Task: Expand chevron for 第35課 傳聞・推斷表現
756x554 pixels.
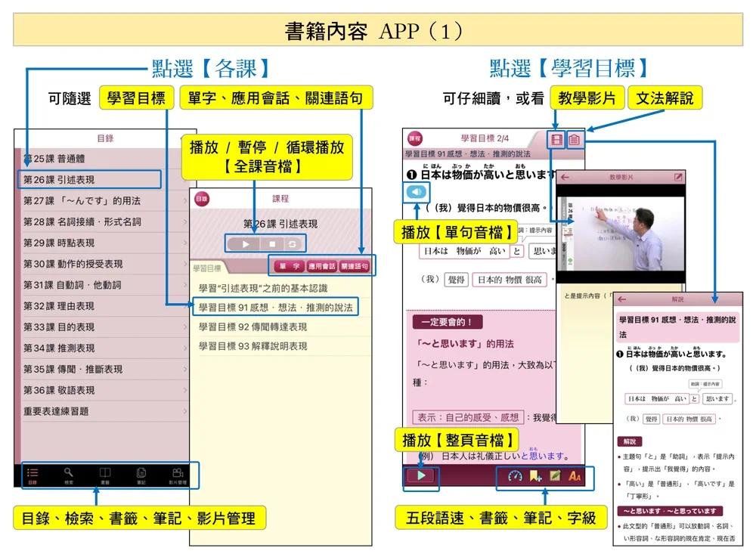Action: click(185, 369)
